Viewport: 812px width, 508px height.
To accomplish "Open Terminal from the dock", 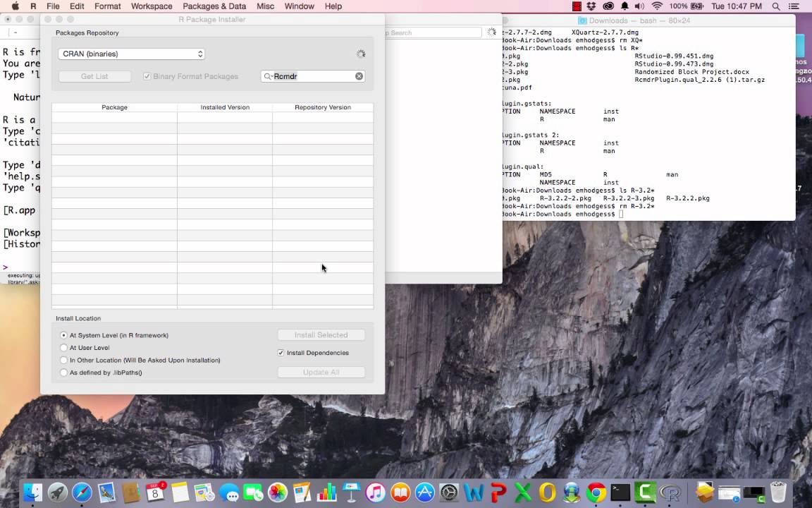I will coord(620,492).
